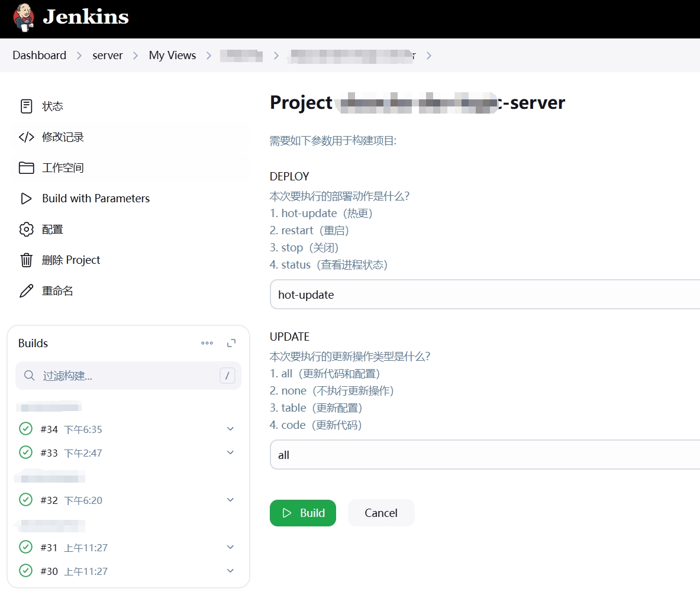Click the Cancel button

click(381, 513)
